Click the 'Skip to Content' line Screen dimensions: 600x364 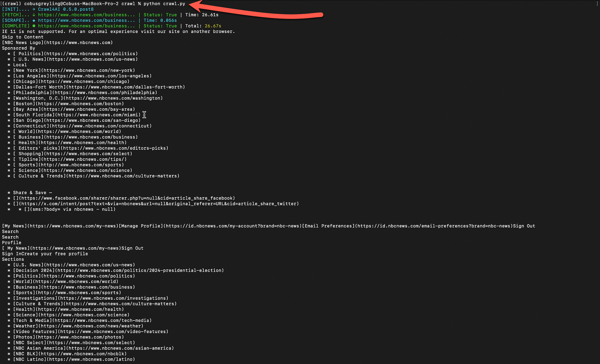tap(23, 37)
